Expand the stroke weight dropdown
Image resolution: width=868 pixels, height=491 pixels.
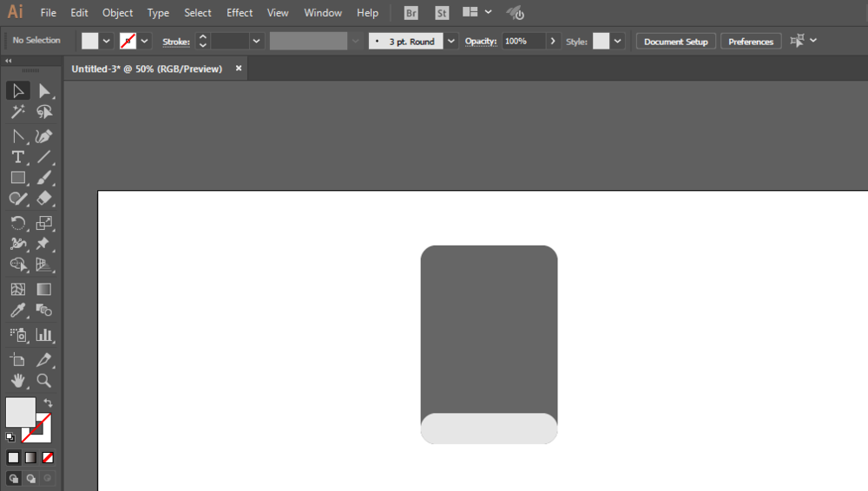coord(256,41)
